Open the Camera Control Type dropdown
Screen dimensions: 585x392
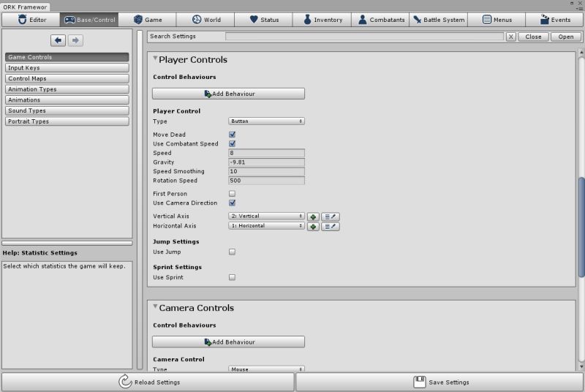tap(266, 369)
